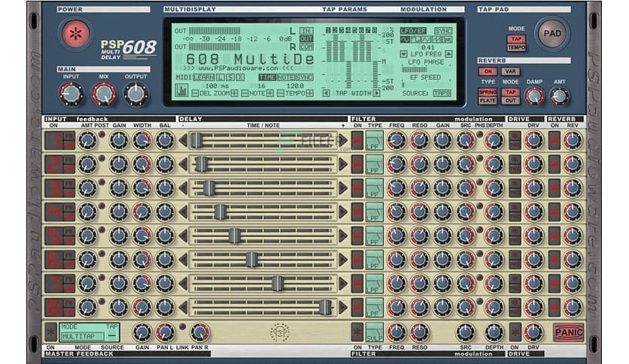The image size is (629, 364).
Task: Select tap number 8 in tap params display
Action: (375, 30)
